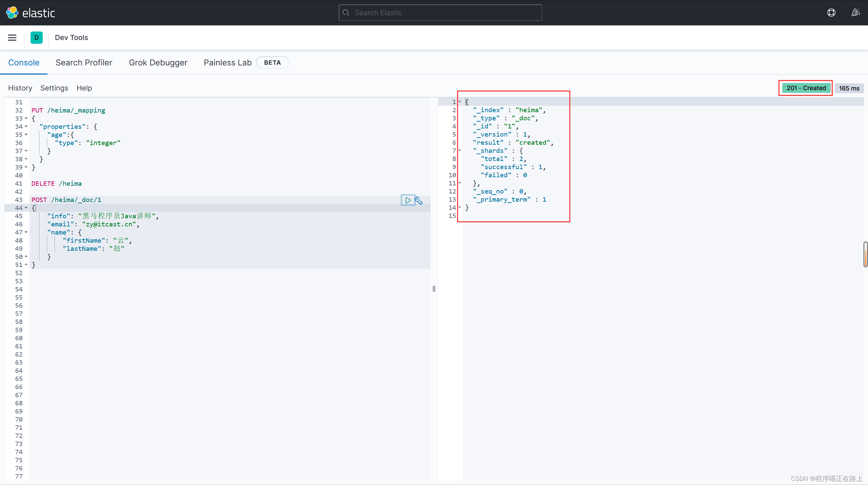Fold the name object on line 47

click(26, 233)
